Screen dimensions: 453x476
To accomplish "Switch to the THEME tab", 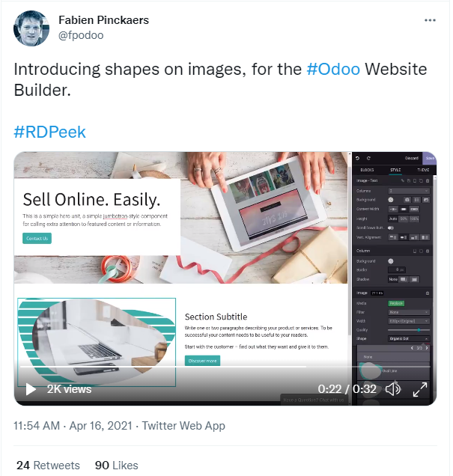I will click(x=423, y=170).
